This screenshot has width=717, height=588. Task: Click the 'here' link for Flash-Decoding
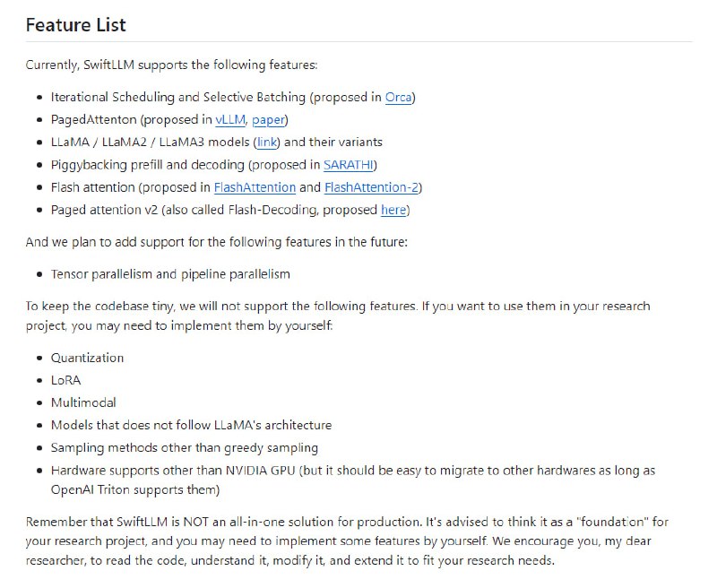(x=393, y=210)
